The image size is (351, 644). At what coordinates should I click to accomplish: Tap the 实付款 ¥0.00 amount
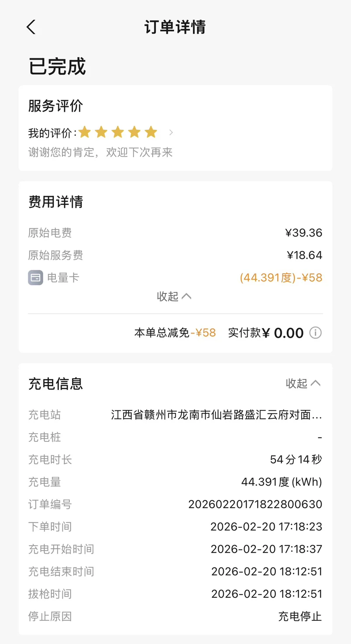point(288,333)
